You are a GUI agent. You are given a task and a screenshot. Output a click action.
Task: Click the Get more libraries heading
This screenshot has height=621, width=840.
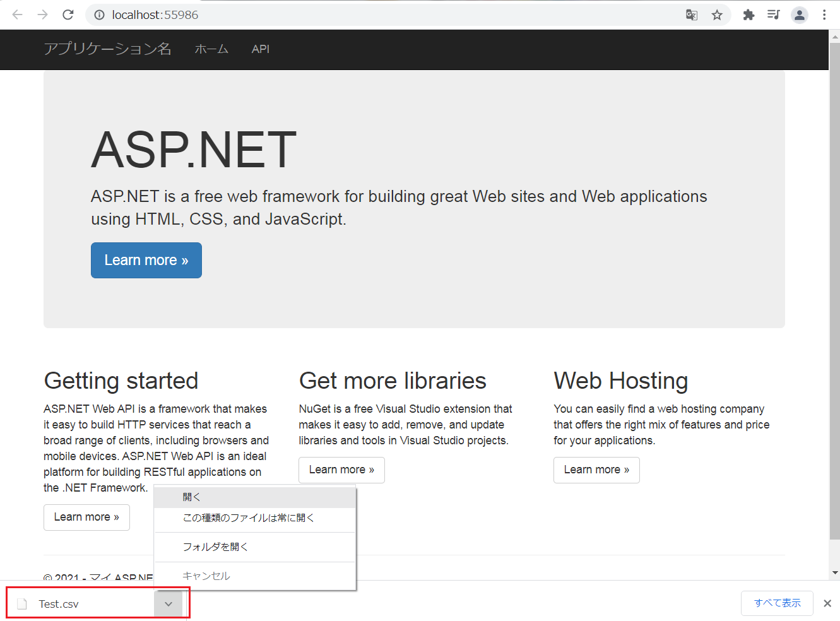point(393,381)
